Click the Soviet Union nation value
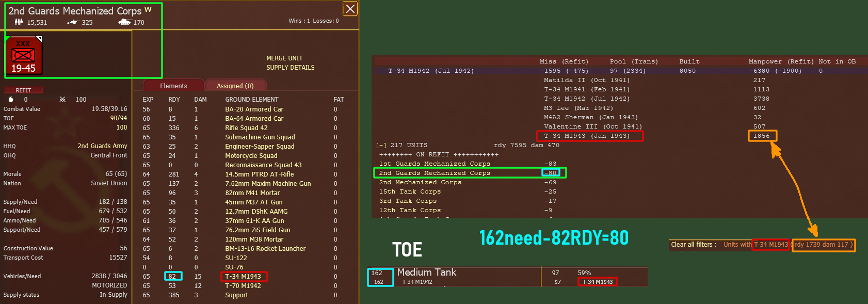Screen dimensions: 868x304 click(109, 183)
